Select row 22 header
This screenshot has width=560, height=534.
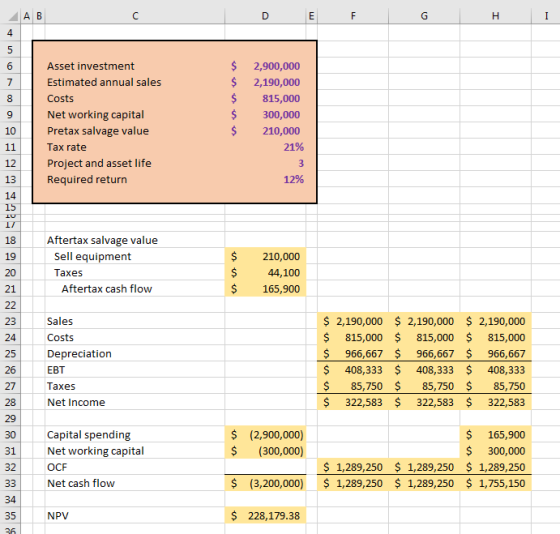pyautogui.click(x=10, y=305)
